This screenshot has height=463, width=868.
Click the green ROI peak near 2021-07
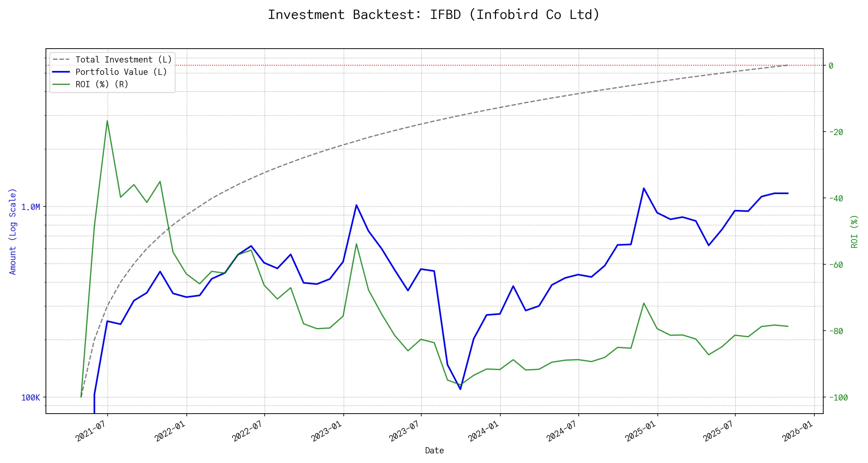pos(107,121)
